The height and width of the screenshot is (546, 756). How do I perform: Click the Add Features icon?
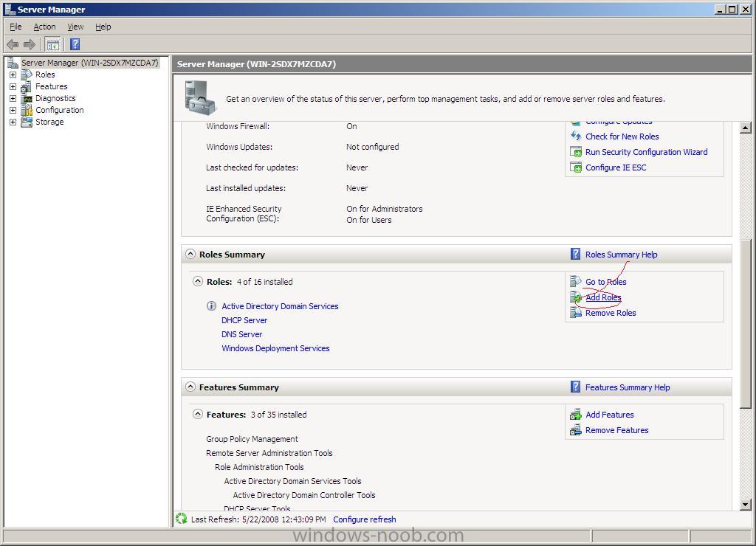click(x=576, y=415)
